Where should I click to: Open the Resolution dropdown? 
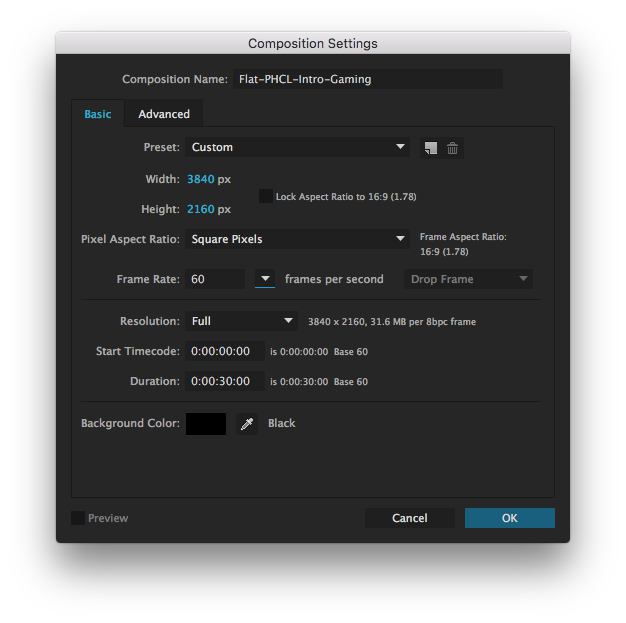coord(241,321)
